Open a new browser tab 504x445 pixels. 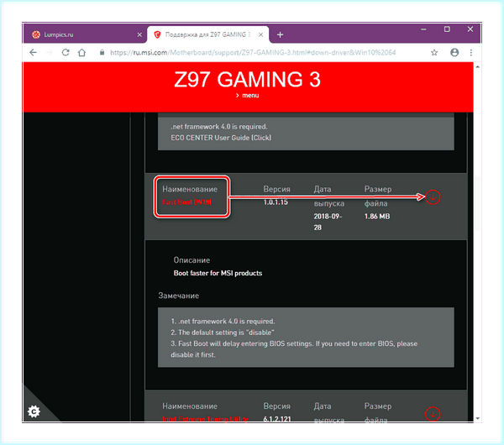pos(280,34)
